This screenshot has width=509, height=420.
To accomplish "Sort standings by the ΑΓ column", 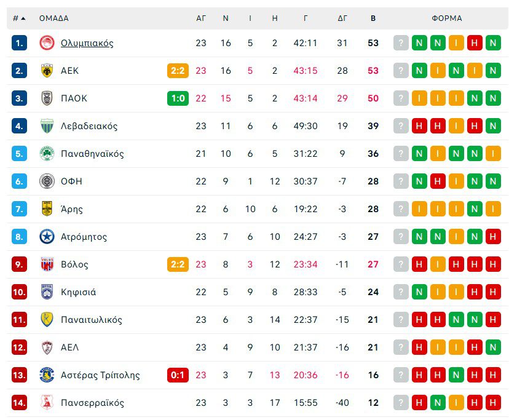I will click(x=201, y=18).
